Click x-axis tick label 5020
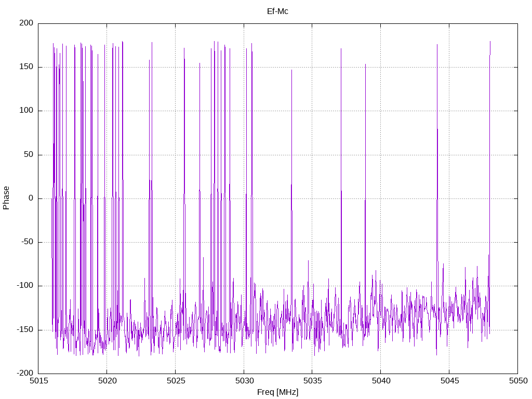 coord(107,381)
